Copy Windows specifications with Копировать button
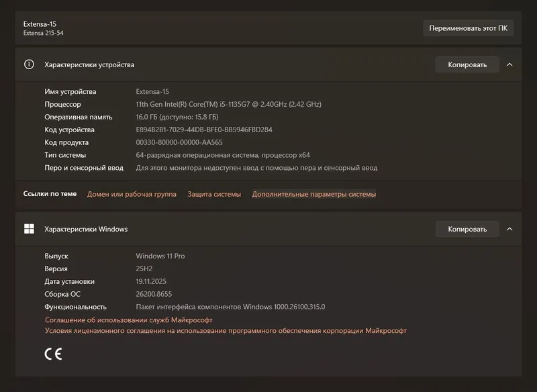The image size is (537, 392). (x=467, y=229)
